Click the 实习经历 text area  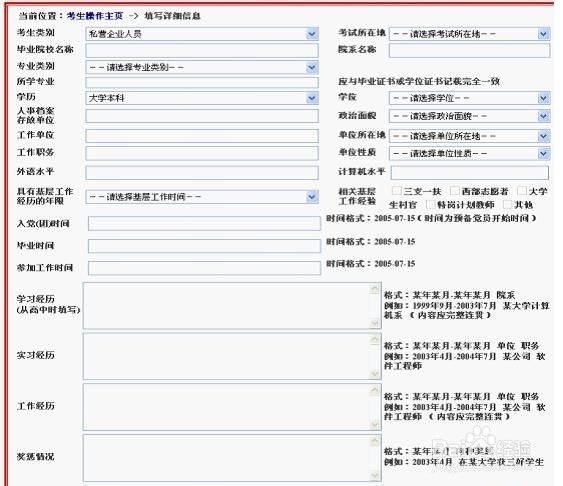tap(232, 356)
